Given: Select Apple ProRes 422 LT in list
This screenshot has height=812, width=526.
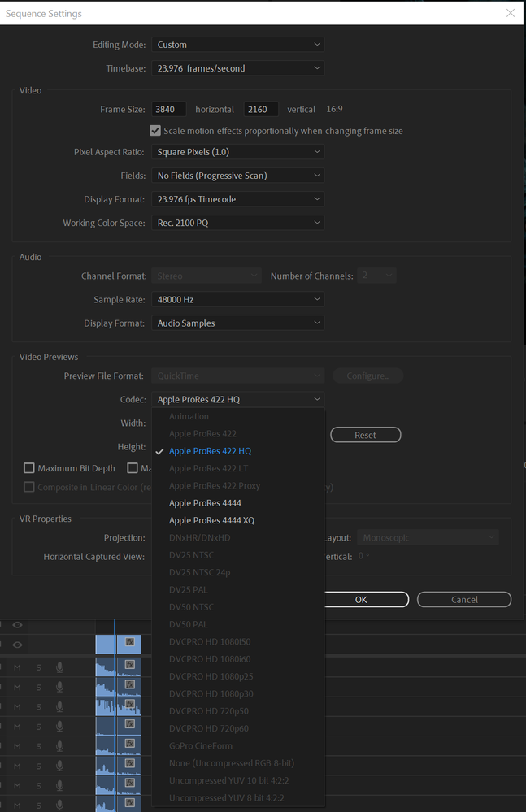Looking at the screenshot, I should pos(238,468).
